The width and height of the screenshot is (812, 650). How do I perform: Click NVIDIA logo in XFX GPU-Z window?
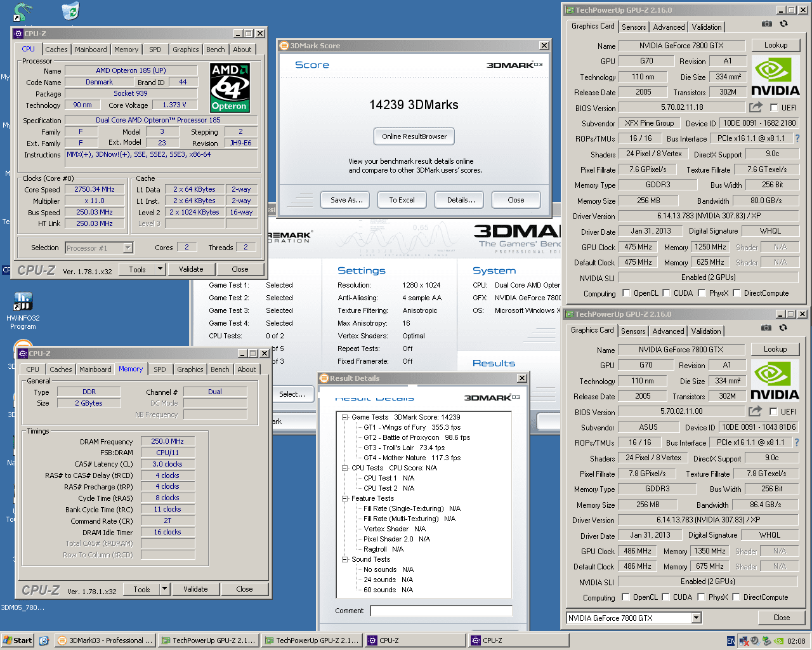pos(775,76)
